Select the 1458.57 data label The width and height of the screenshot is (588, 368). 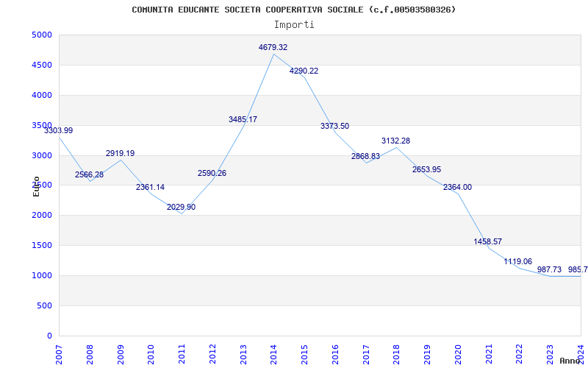click(488, 241)
